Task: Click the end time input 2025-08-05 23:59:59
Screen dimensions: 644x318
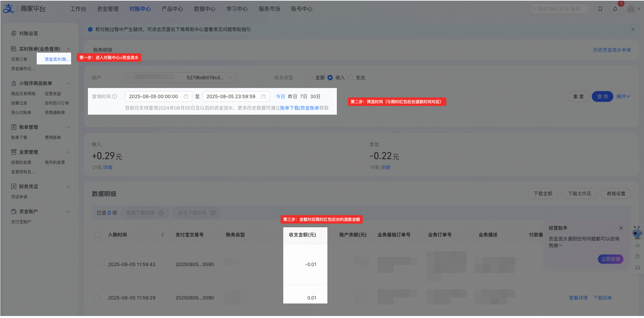Action: [x=236, y=96]
